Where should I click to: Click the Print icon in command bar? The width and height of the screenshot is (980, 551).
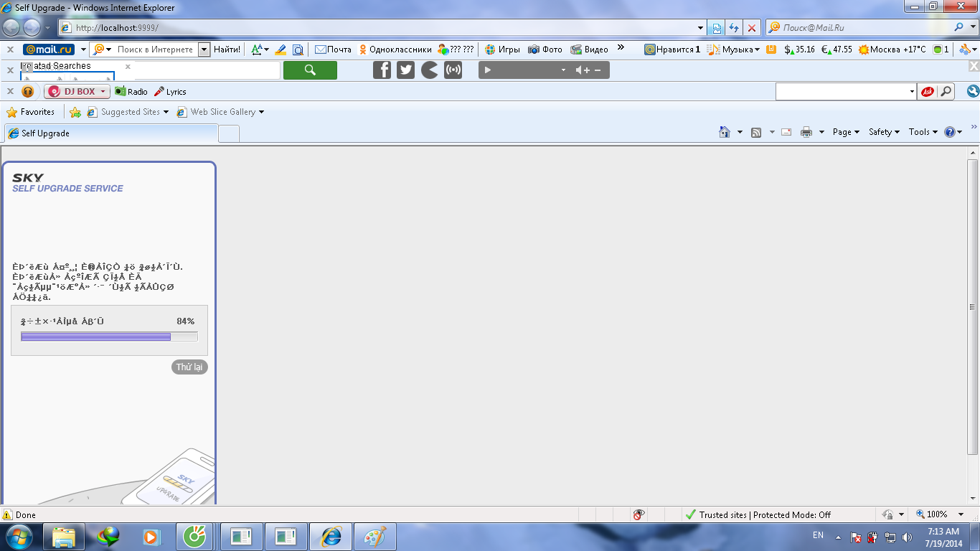point(806,132)
